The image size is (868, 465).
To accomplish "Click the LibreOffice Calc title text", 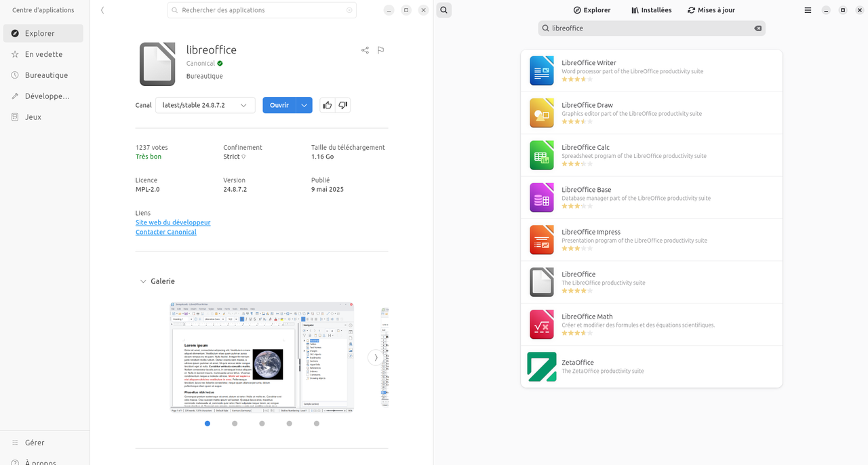I will pyautogui.click(x=585, y=147).
